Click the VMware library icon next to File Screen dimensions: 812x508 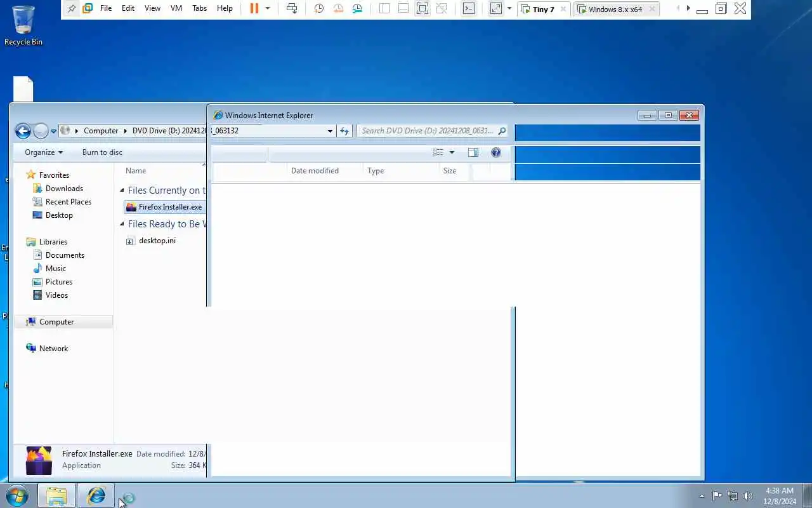[88, 8]
